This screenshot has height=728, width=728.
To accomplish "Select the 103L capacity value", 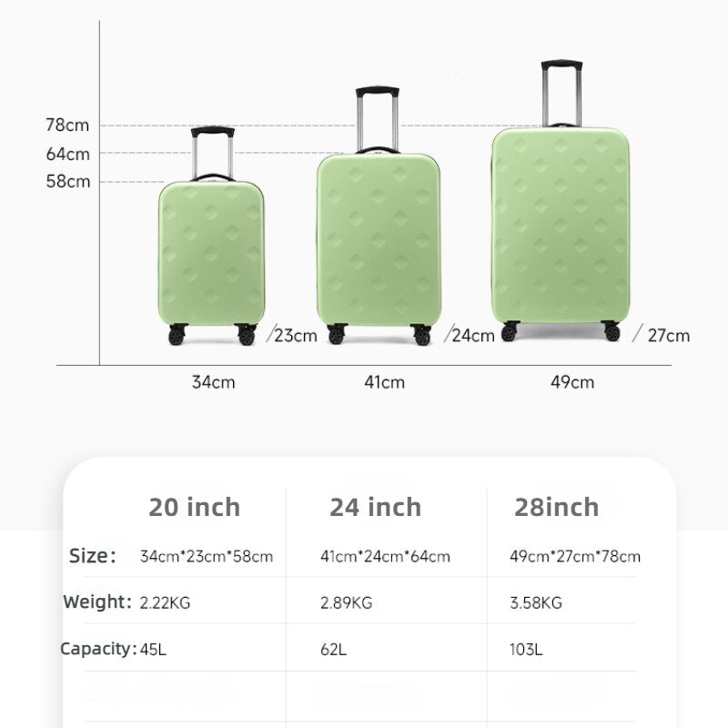I will [526, 650].
